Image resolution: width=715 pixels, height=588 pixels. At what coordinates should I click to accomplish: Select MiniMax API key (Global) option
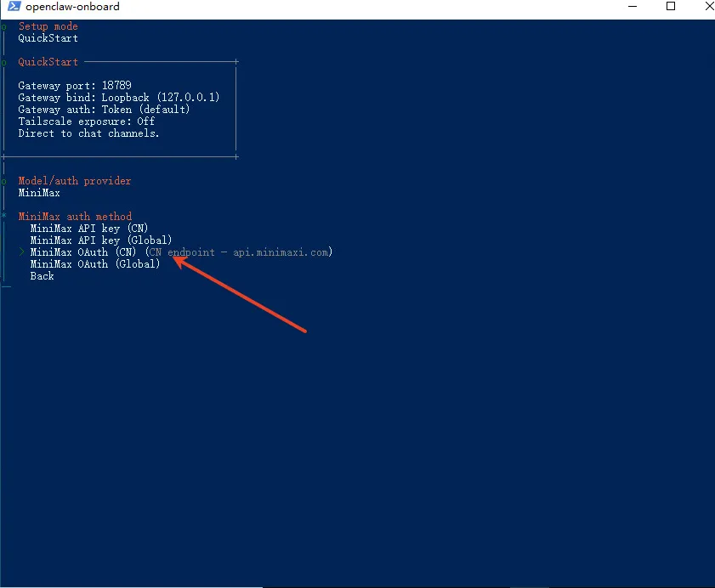pos(101,240)
